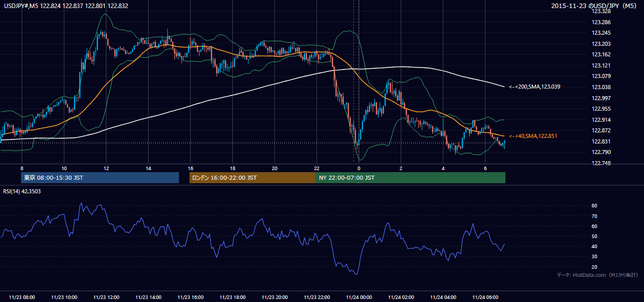Click the bottom time label 11/23 22:00
The image size is (644, 302).
(x=316, y=297)
